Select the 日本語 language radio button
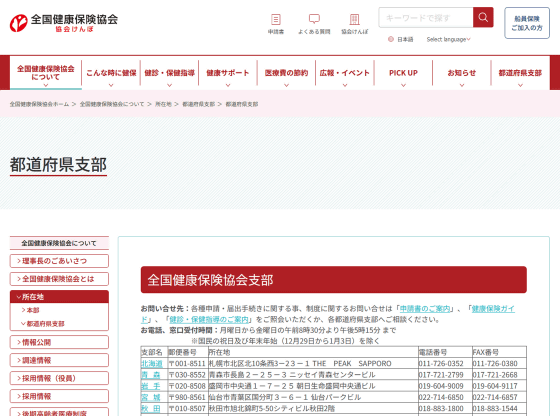 pyautogui.click(x=391, y=39)
